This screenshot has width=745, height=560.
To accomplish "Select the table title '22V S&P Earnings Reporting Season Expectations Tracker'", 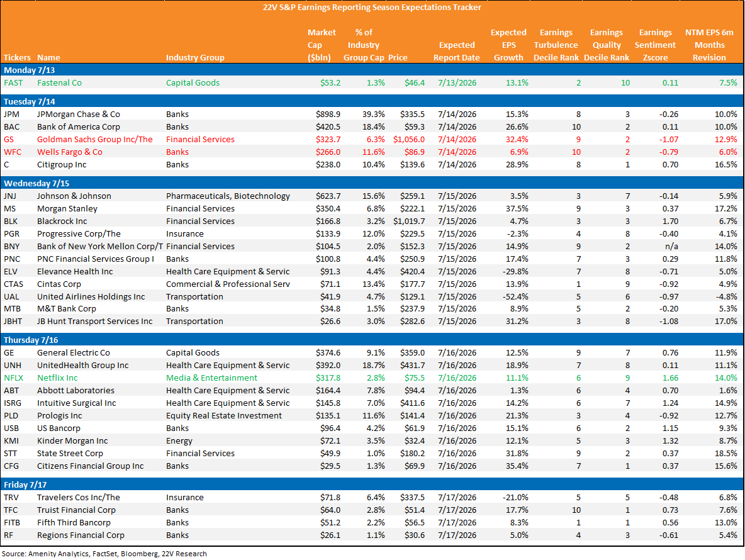I will [372, 8].
